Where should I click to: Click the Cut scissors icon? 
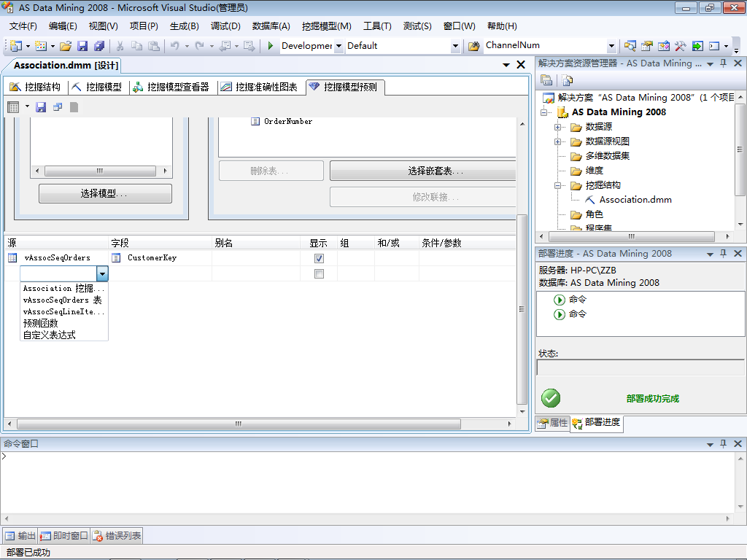(120, 46)
